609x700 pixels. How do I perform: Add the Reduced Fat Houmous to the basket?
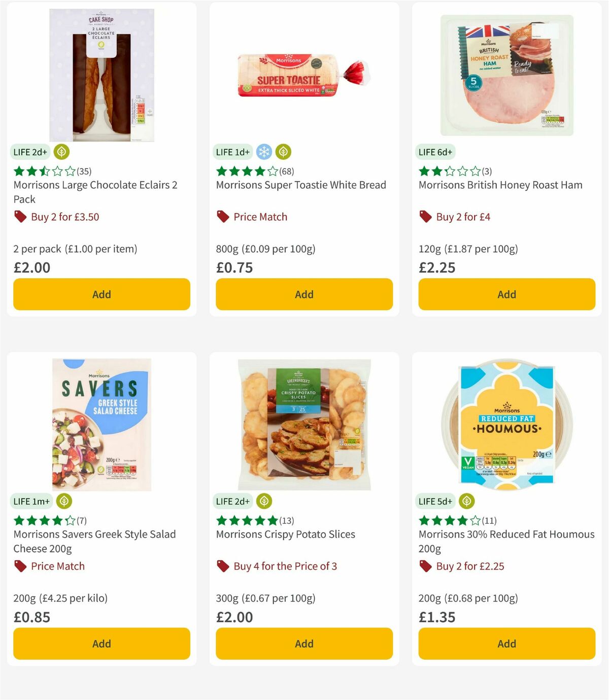pyautogui.click(x=506, y=644)
